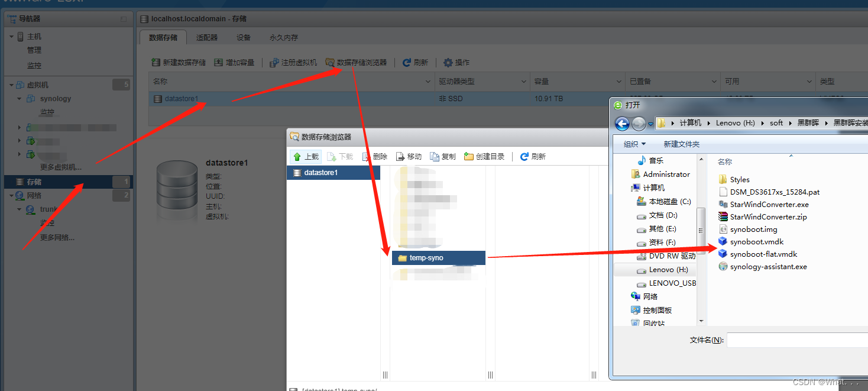Select DSM_DS3617xs_15284.pat file

[769, 192]
